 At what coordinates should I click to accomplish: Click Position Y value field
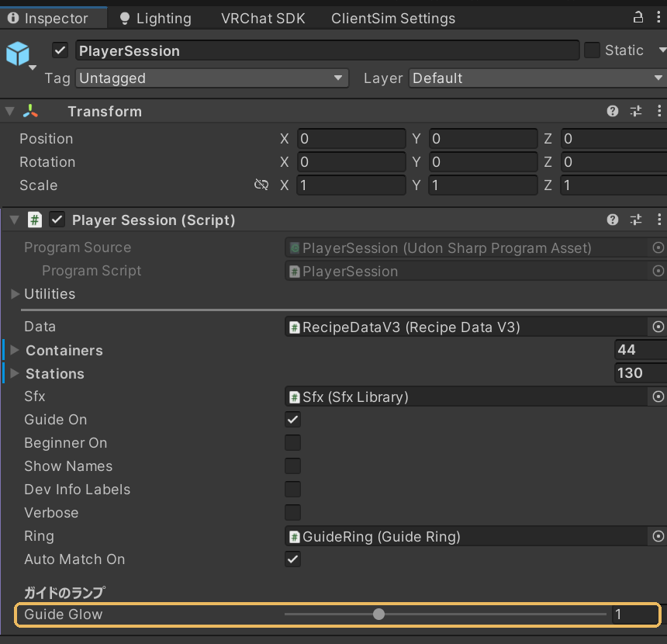483,138
